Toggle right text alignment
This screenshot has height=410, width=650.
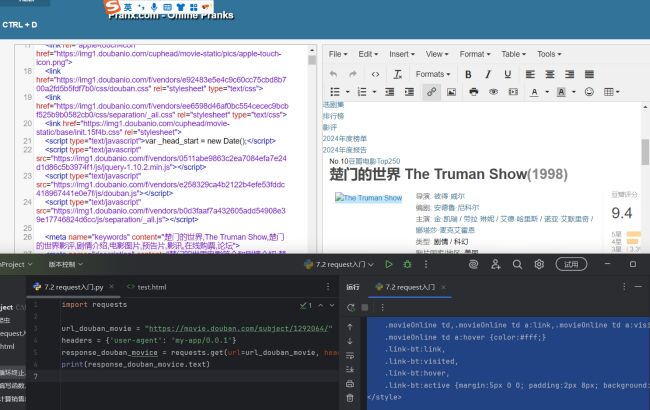[570, 74]
